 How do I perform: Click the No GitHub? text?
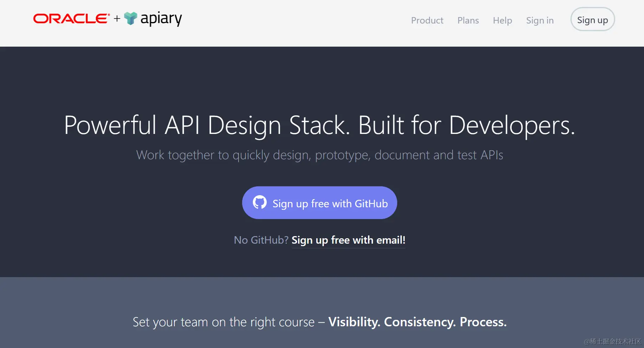point(261,240)
